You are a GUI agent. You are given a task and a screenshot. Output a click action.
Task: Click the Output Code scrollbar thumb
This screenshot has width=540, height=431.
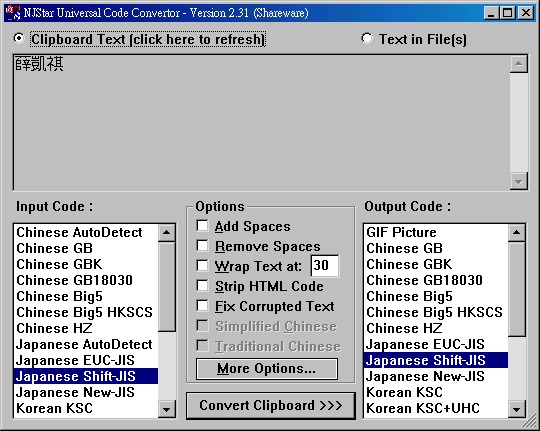tap(517, 289)
